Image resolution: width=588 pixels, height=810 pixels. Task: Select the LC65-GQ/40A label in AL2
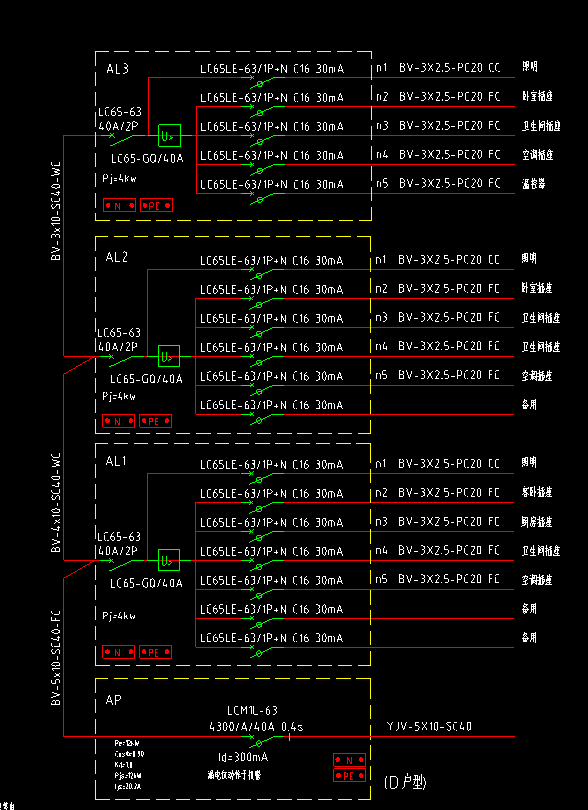146,379
